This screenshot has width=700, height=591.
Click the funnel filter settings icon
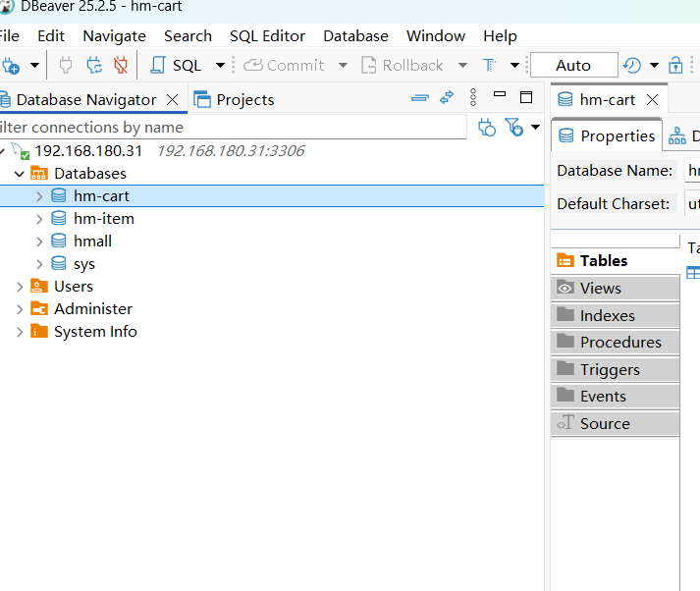point(513,128)
